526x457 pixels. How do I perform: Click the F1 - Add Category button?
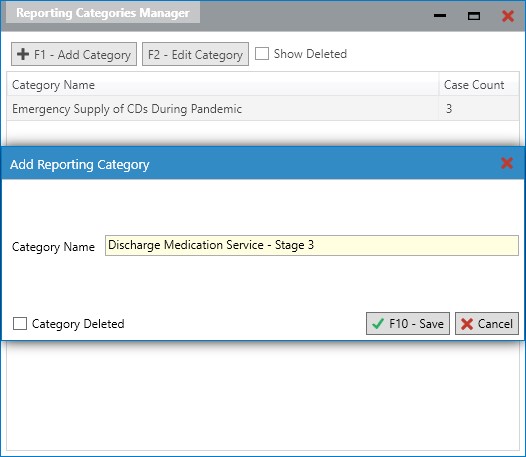tap(74, 54)
